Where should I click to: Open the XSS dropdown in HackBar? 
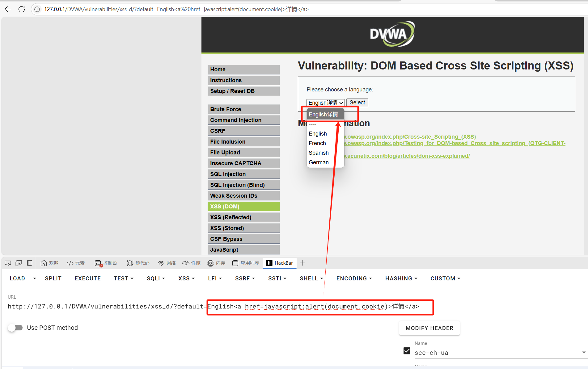click(187, 279)
